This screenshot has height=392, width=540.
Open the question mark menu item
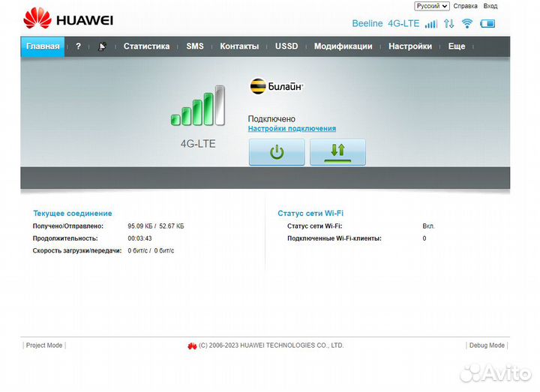tap(78, 46)
